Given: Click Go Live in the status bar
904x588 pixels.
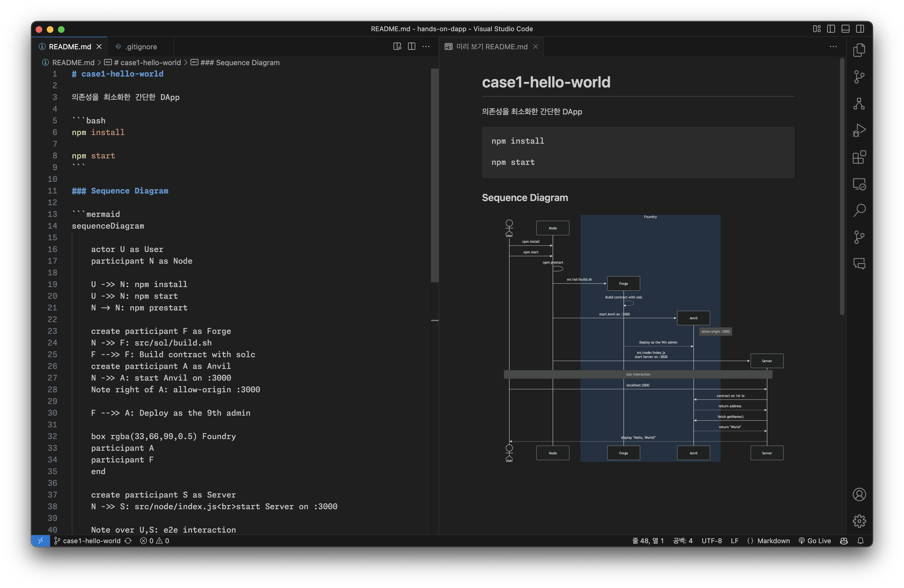Looking at the screenshot, I should [x=814, y=540].
